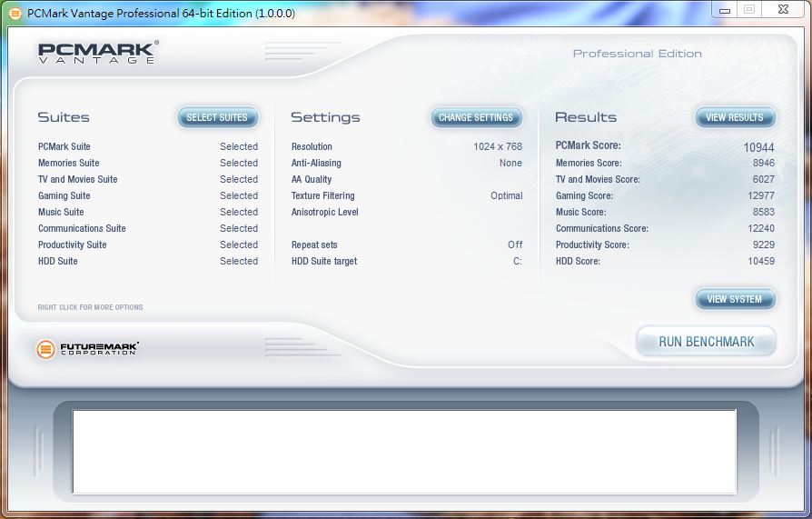Click the Suites section heading

coord(64,117)
